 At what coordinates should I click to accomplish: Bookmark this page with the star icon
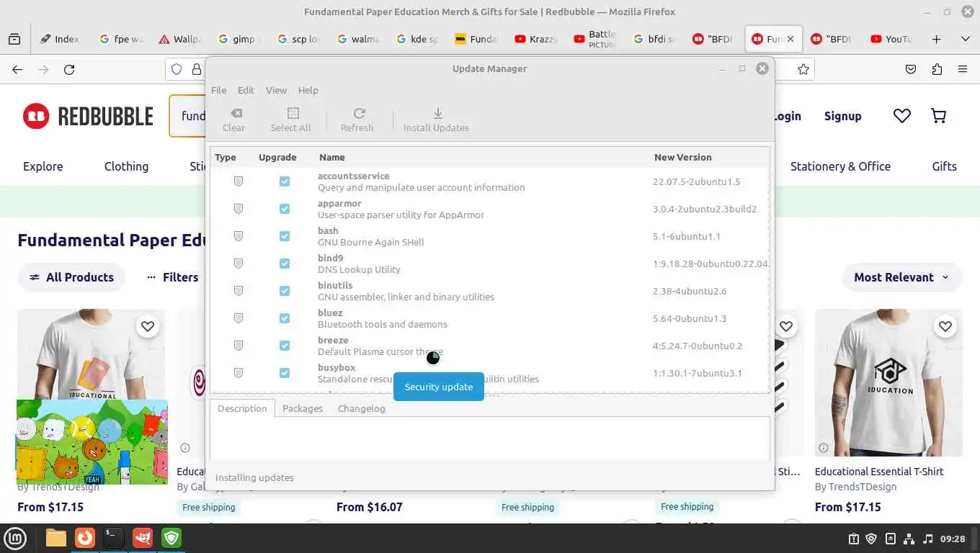[803, 70]
